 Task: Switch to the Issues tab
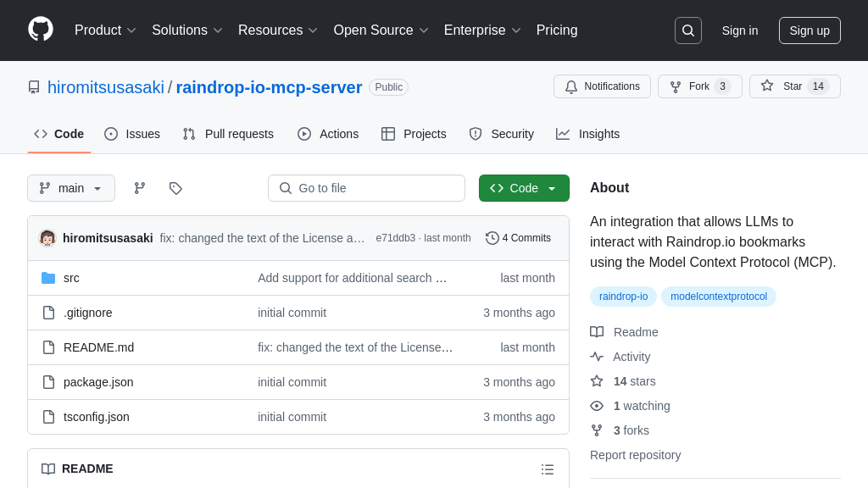point(132,134)
